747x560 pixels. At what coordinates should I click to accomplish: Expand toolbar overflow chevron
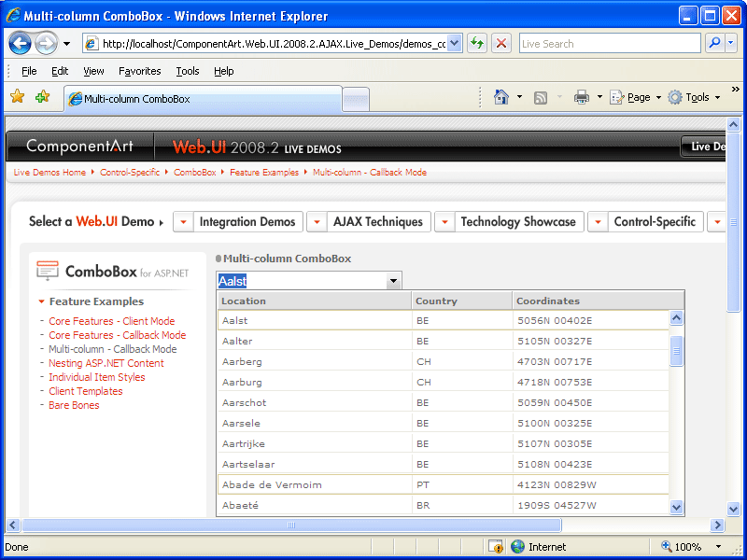pyautogui.click(x=736, y=89)
